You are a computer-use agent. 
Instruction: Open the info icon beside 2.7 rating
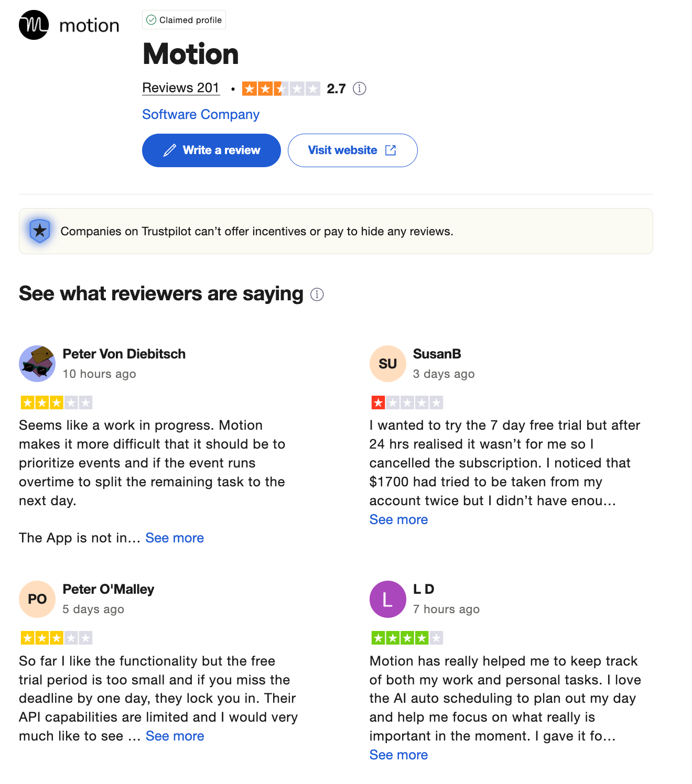pyautogui.click(x=359, y=89)
